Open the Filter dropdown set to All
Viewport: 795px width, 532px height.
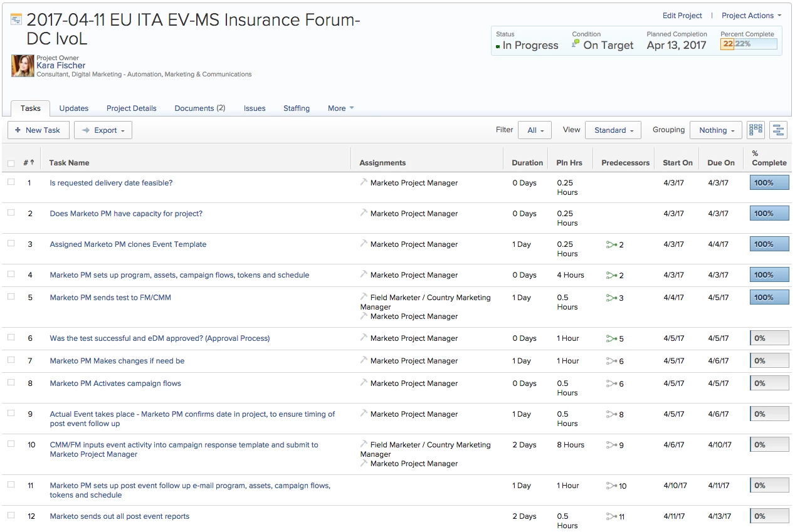click(x=535, y=130)
